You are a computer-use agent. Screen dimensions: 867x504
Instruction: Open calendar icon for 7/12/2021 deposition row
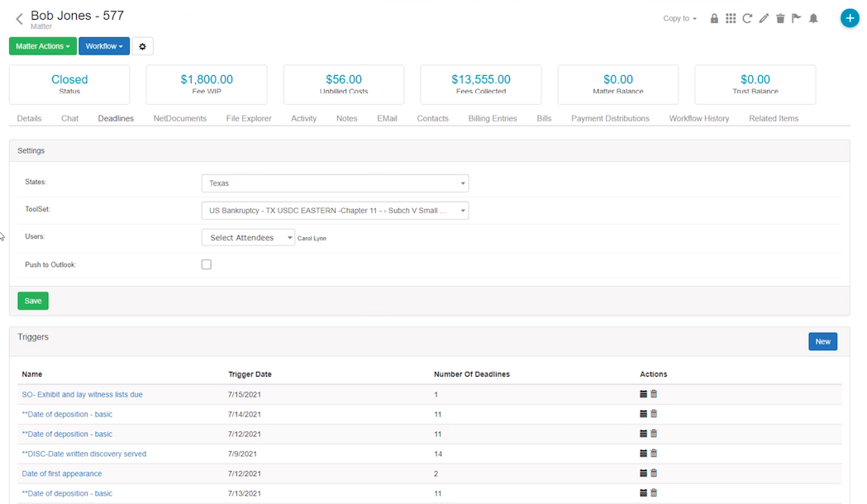(x=643, y=434)
